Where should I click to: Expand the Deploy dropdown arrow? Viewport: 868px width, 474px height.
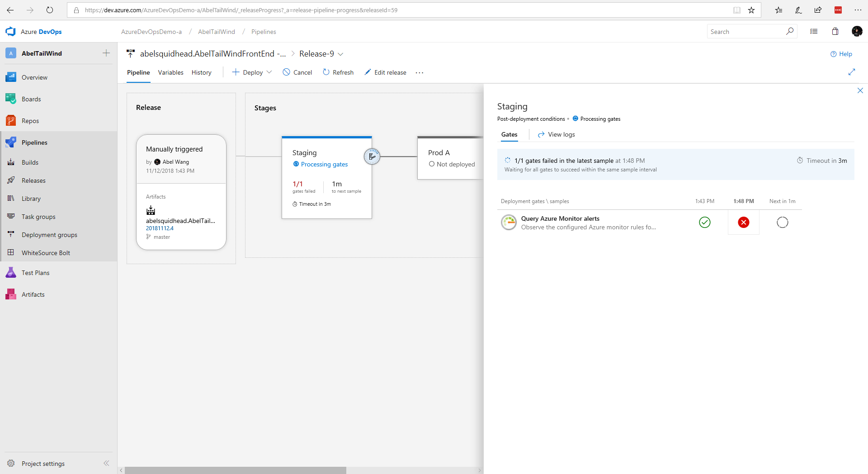(269, 72)
